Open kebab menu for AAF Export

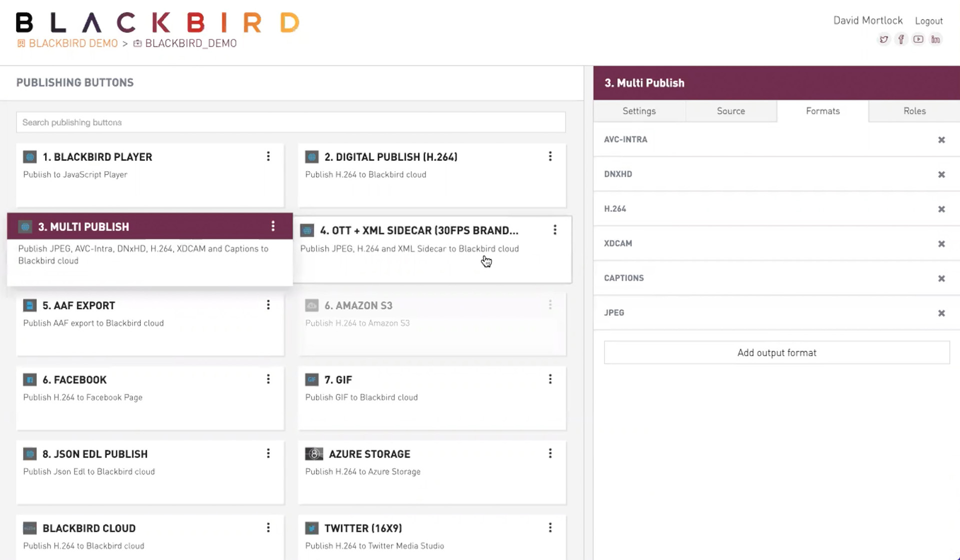pyautogui.click(x=268, y=305)
